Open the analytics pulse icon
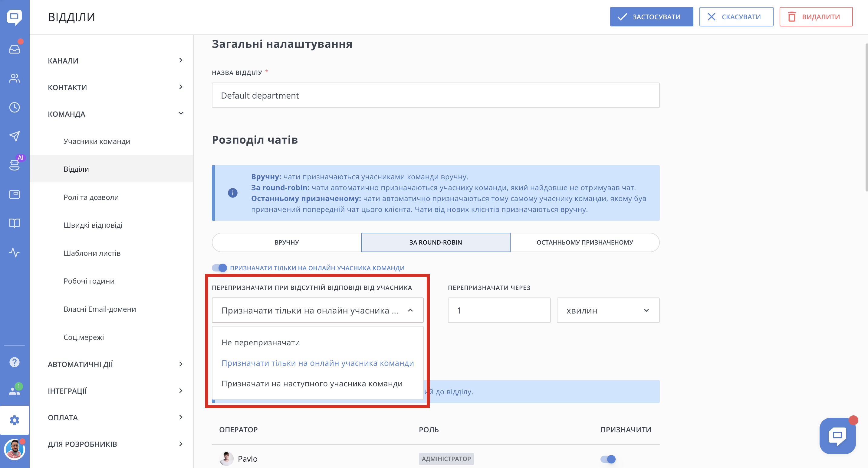Screen dimensions: 868x468 click(x=15, y=252)
